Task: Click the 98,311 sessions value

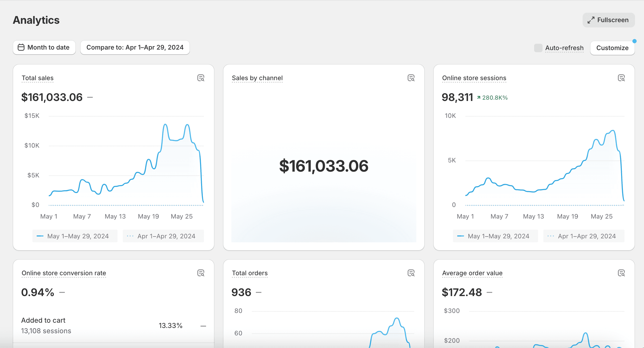Action: click(x=457, y=97)
